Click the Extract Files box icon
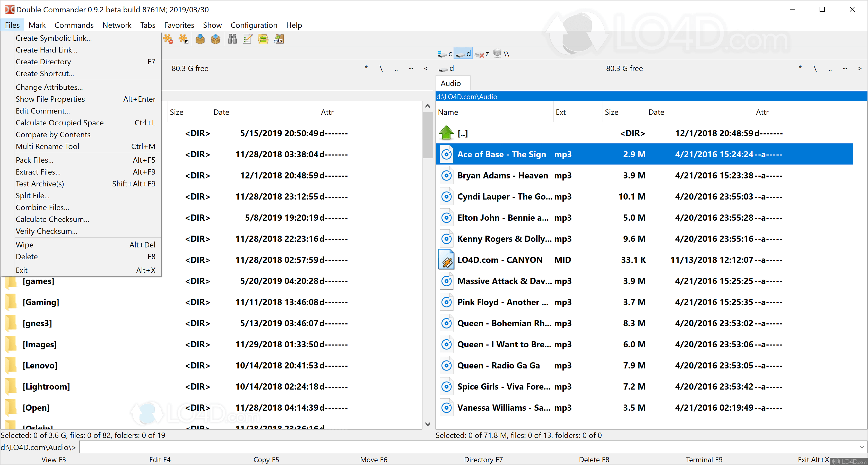Viewport: 868px width, 465px height. [x=216, y=39]
